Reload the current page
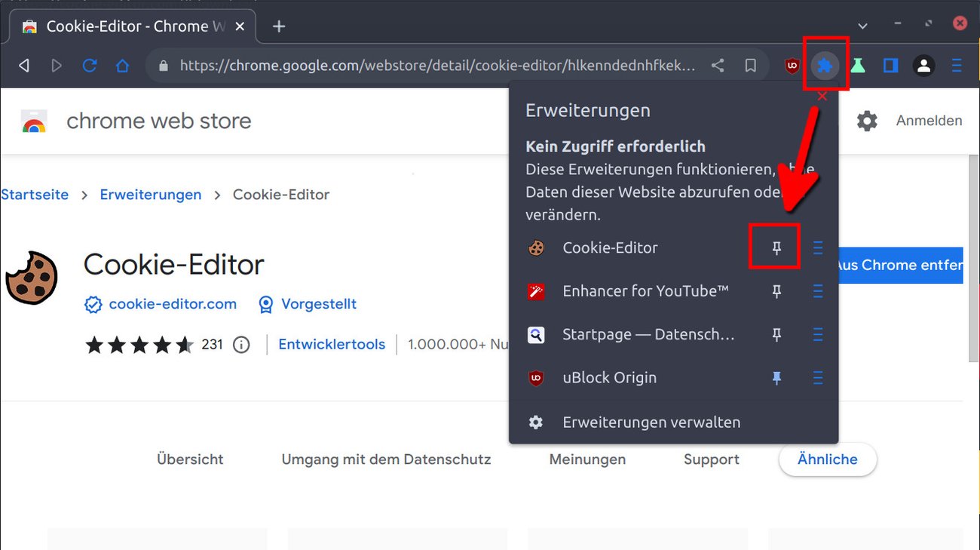The height and width of the screenshot is (550, 980). [x=90, y=66]
